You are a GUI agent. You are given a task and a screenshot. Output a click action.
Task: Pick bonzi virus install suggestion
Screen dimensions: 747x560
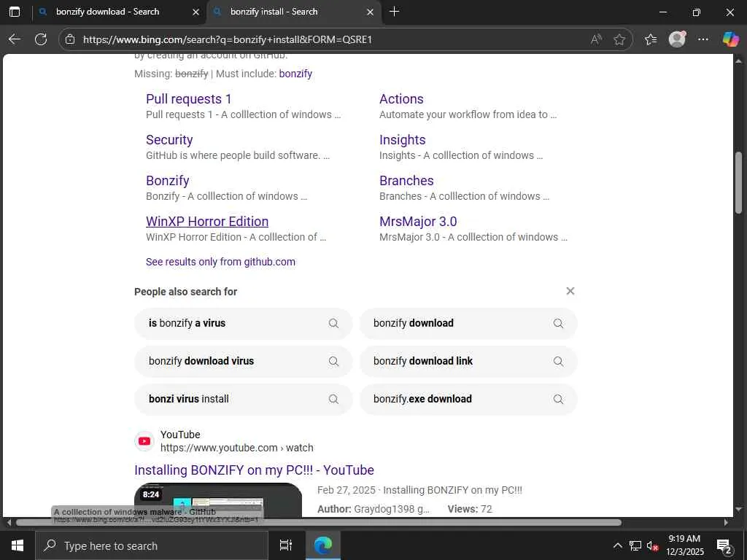point(244,399)
